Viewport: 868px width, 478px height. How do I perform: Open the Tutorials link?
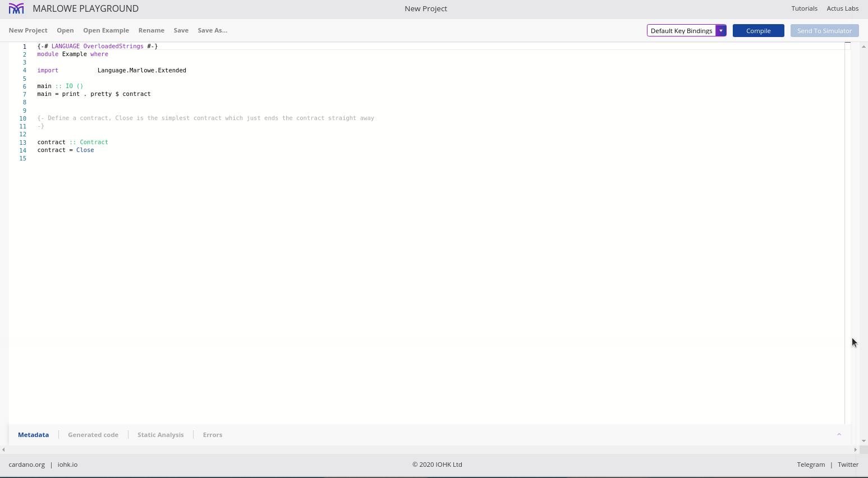pos(804,8)
